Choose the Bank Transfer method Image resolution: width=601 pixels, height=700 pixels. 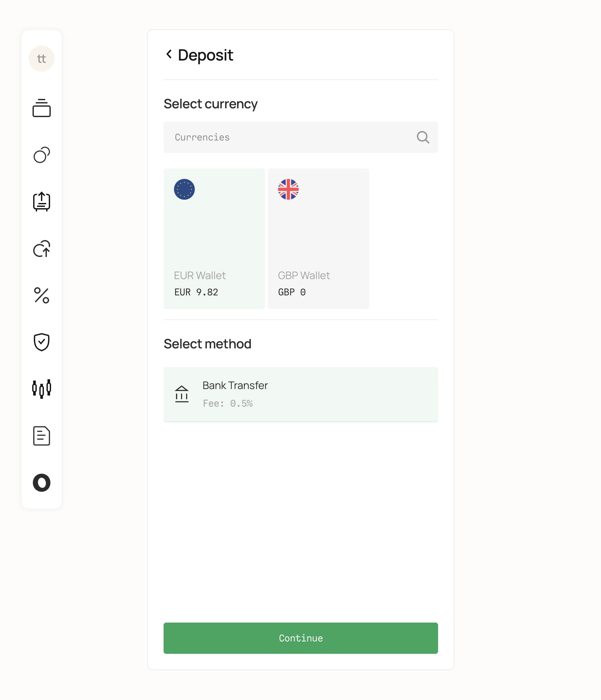[301, 394]
